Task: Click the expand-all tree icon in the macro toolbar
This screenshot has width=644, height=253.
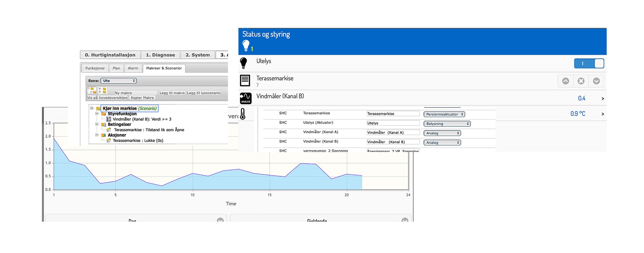Action: coord(102,90)
